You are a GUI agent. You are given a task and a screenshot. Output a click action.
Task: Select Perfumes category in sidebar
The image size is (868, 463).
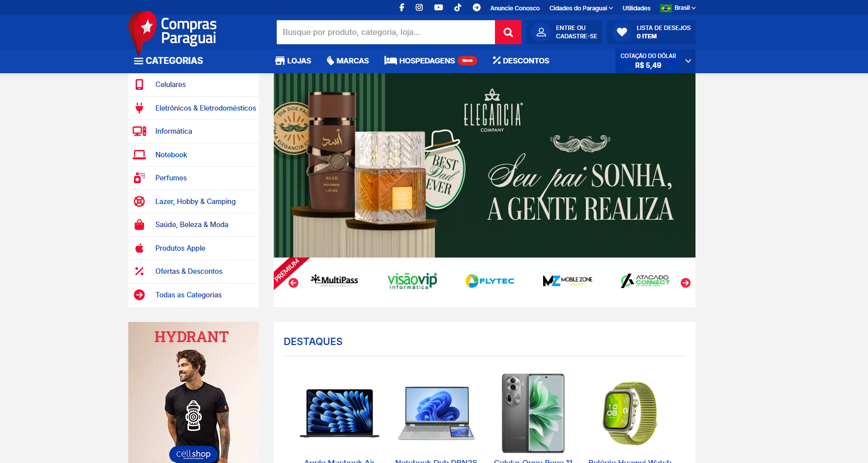click(171, 178)
